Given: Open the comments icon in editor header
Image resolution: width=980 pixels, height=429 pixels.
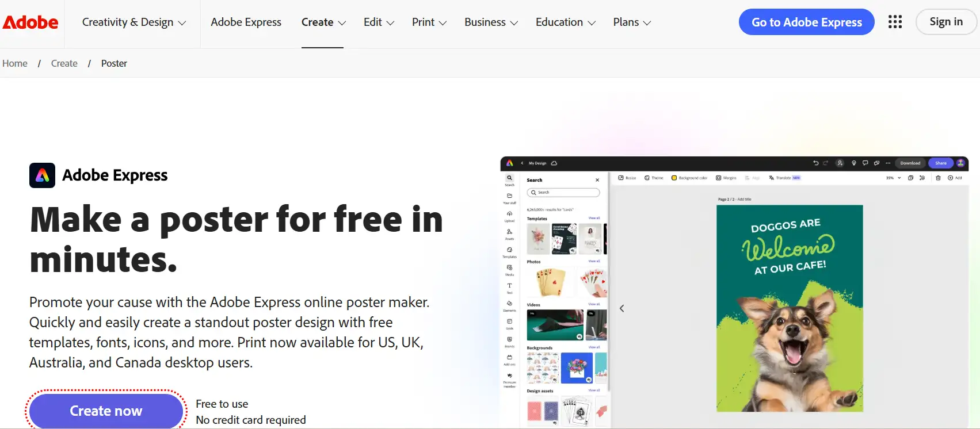Looking at the screenshot, I should (x=865, y=163).
